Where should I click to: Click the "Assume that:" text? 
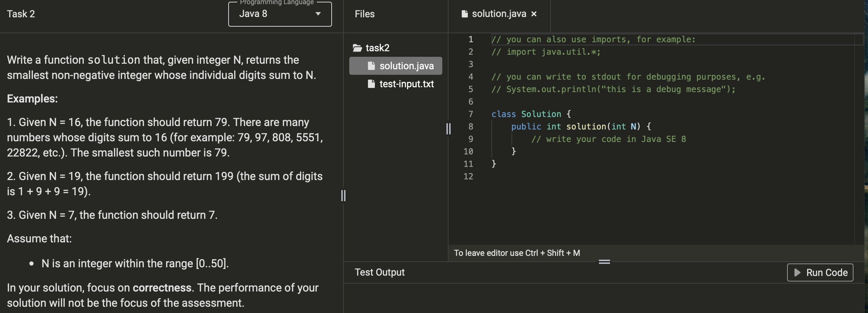tap(39, 239)
